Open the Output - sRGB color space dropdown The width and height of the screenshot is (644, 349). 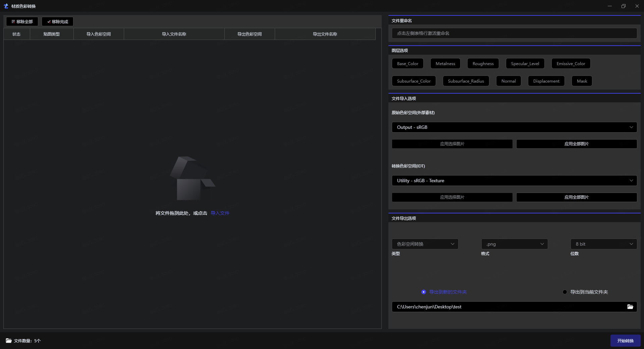click(x=514, y=127)
